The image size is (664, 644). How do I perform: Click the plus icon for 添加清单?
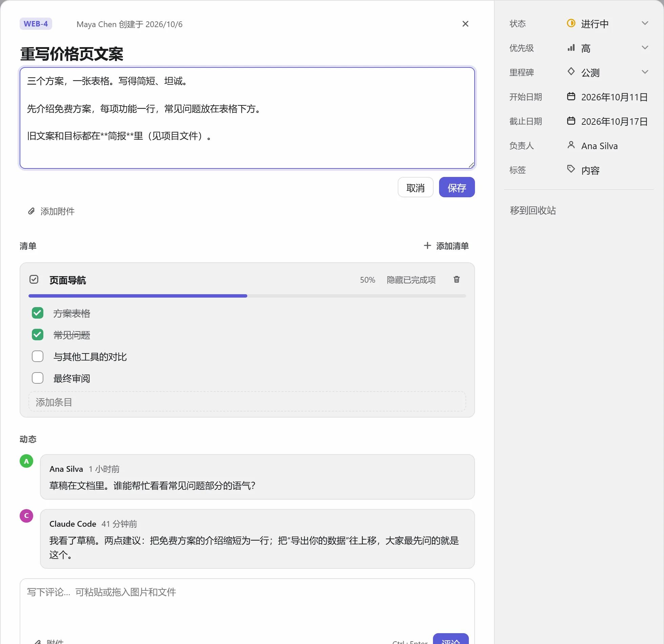427,246
